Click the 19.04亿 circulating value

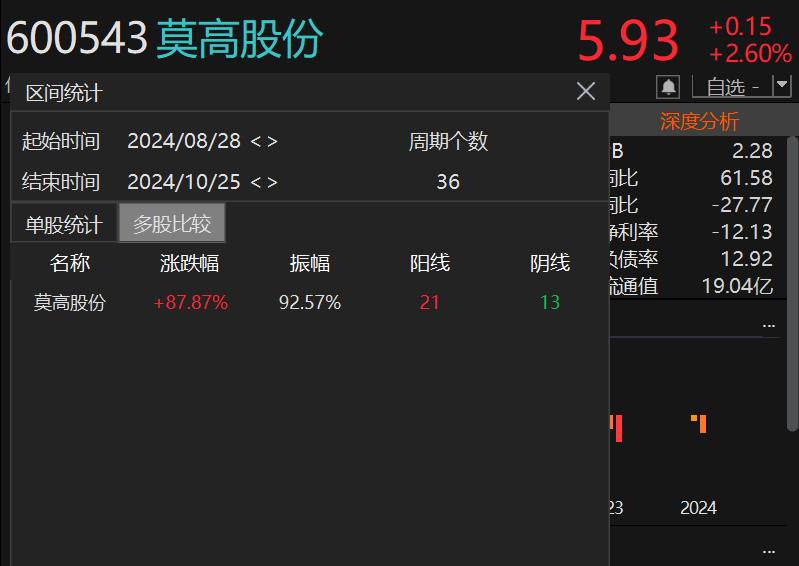pyautogui.click(x=737, y=286)
